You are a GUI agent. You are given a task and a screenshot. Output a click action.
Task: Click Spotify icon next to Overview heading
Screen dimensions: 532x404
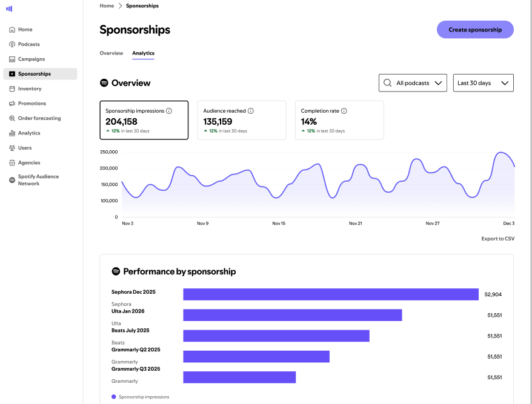(104, 83)
